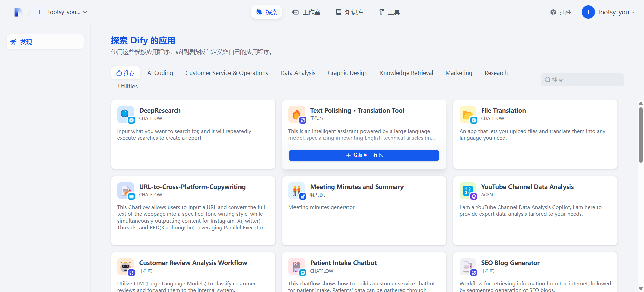
Task: Select the Marketing category
Action: pos(459,73)
